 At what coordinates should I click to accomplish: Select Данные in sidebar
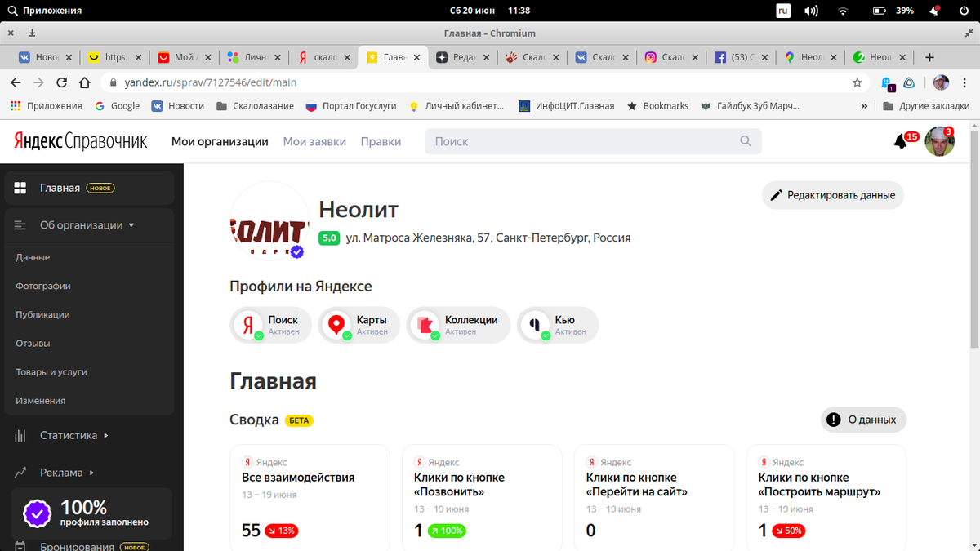coord(33,257)
